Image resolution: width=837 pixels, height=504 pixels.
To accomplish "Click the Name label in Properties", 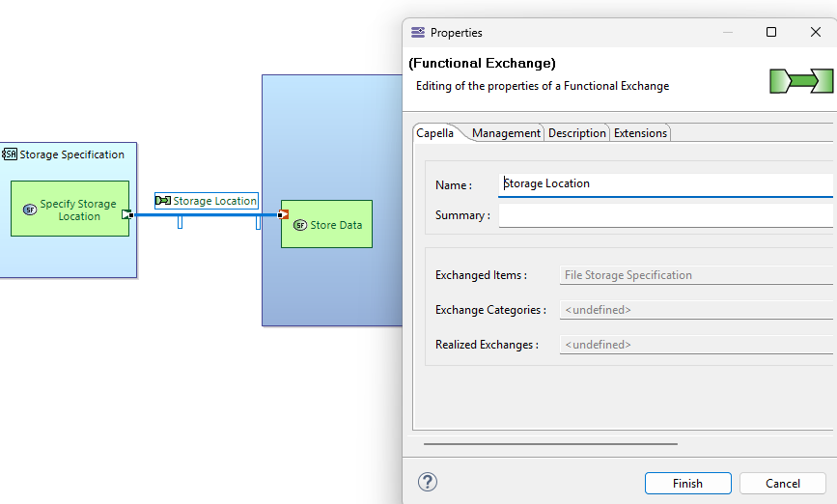I will (x=454, y=185).
